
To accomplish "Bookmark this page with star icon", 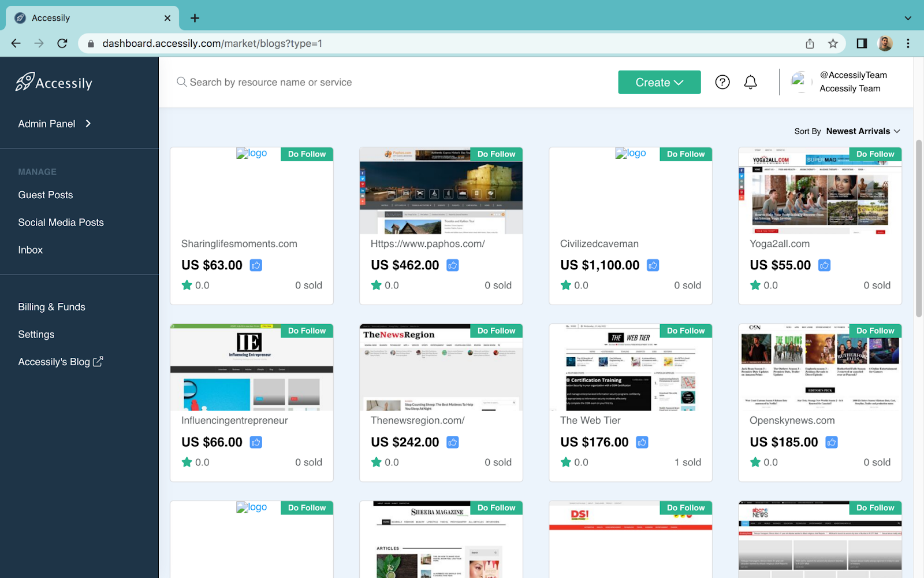I will coord(833,43).
